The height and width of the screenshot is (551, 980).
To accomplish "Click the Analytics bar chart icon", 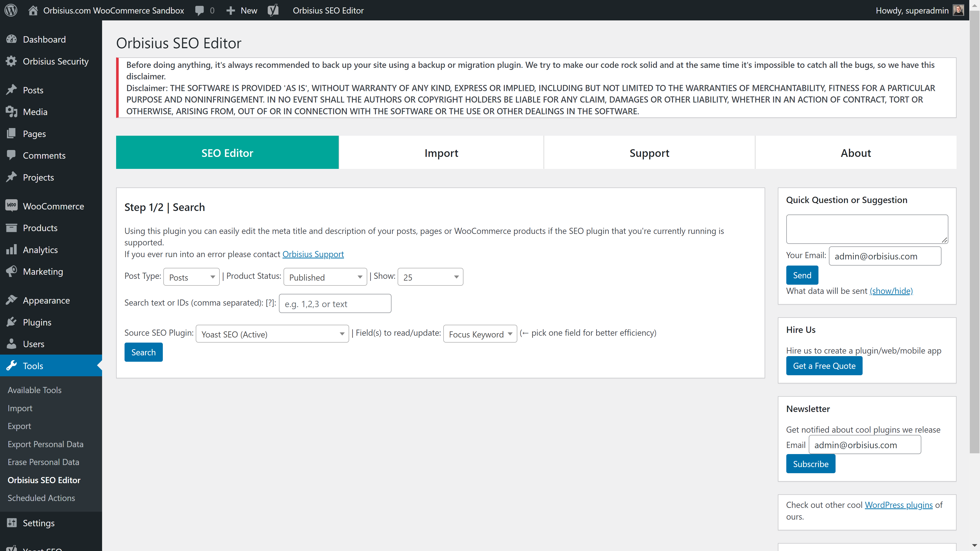I will [x=11, y=249].
